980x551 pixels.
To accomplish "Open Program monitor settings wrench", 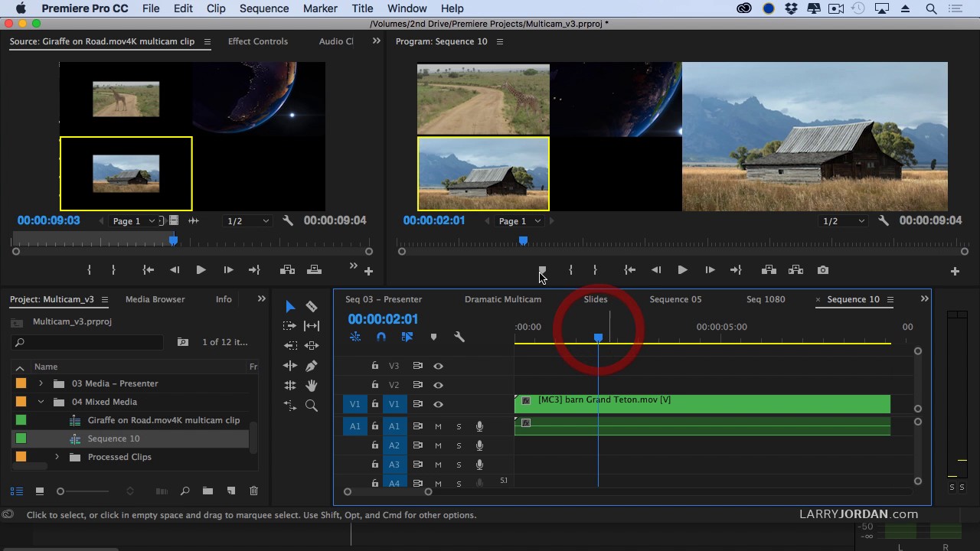I will pos(884,220).
